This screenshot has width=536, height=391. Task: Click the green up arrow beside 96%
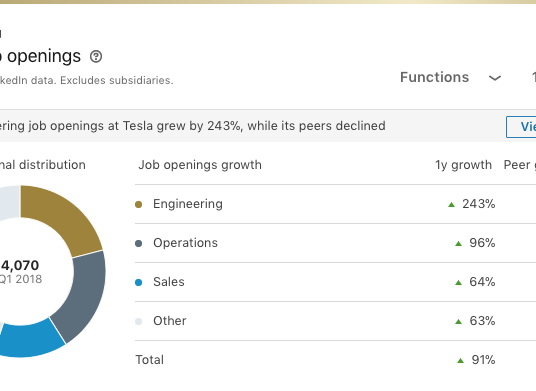(458, 243)
